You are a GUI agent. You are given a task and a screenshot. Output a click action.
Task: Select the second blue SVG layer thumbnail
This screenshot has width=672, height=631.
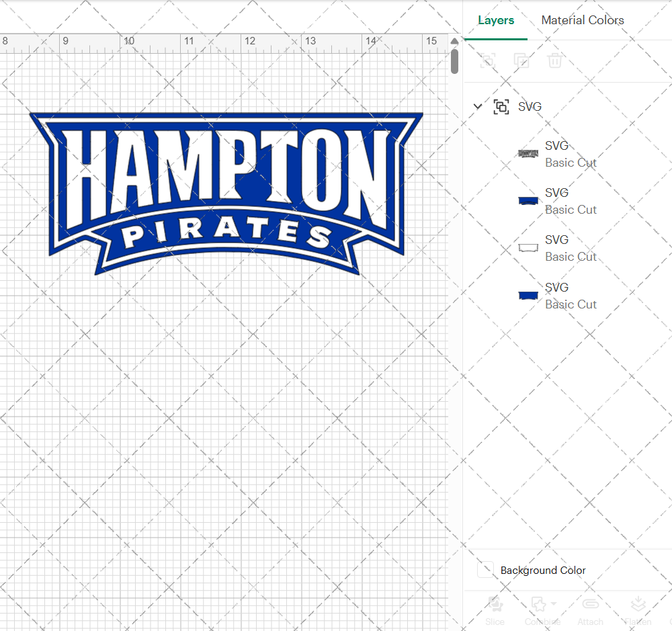click(x=528, y=201)
